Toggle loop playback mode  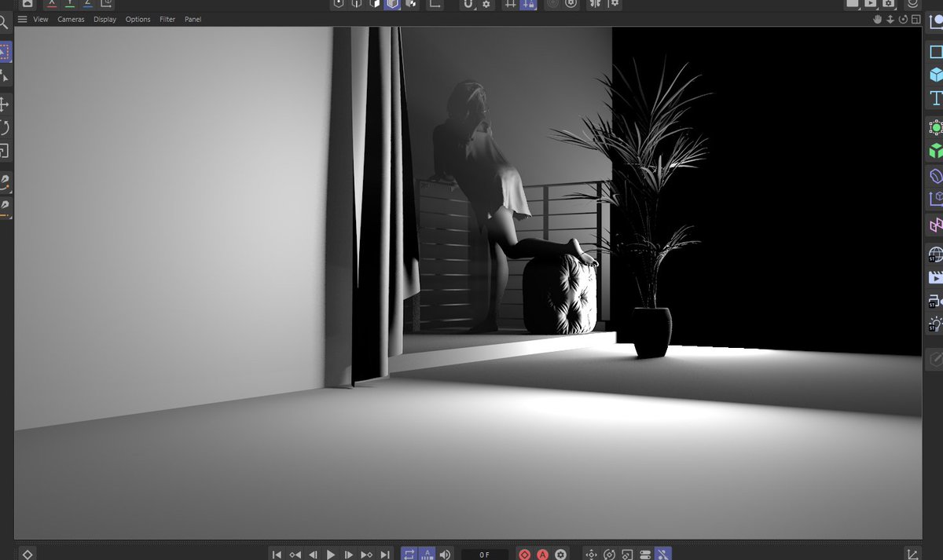coord(409,555)
